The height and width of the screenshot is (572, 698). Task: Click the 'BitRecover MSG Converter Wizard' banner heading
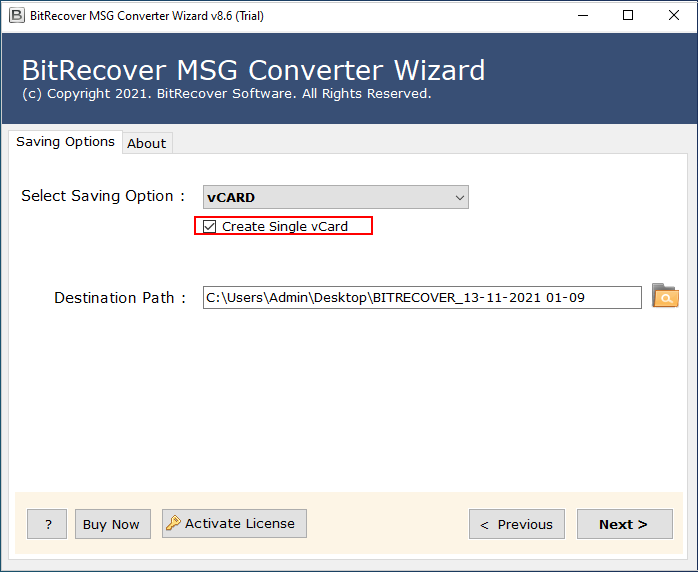[253, 70]
